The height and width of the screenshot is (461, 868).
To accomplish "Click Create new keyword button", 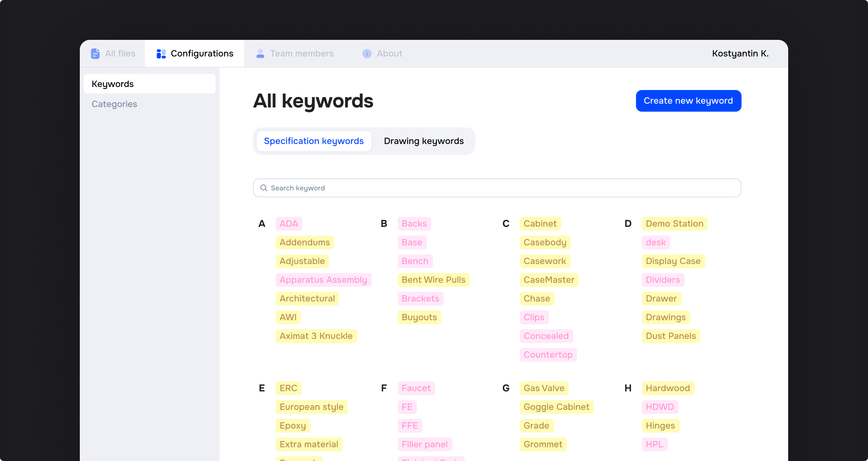I will click(x=688, y=101).
